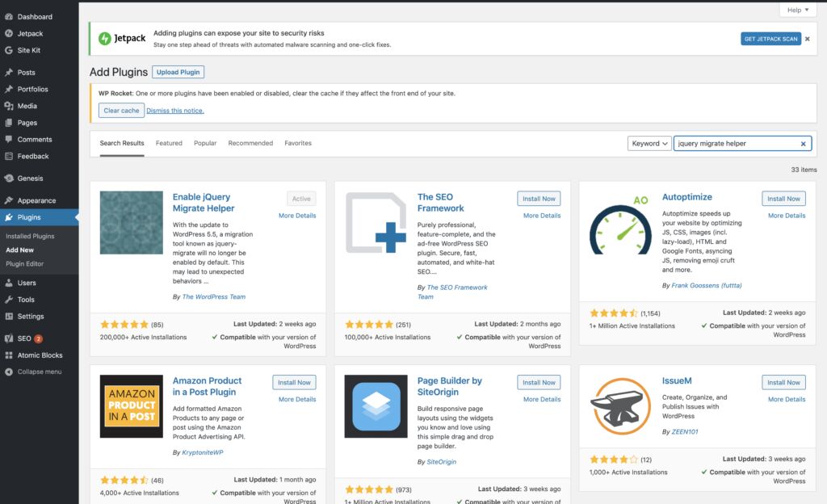Open the KryptoniteWP author link
Viewport: 827px width, 504px height.
pyautogui.click(x=203, y=452)
